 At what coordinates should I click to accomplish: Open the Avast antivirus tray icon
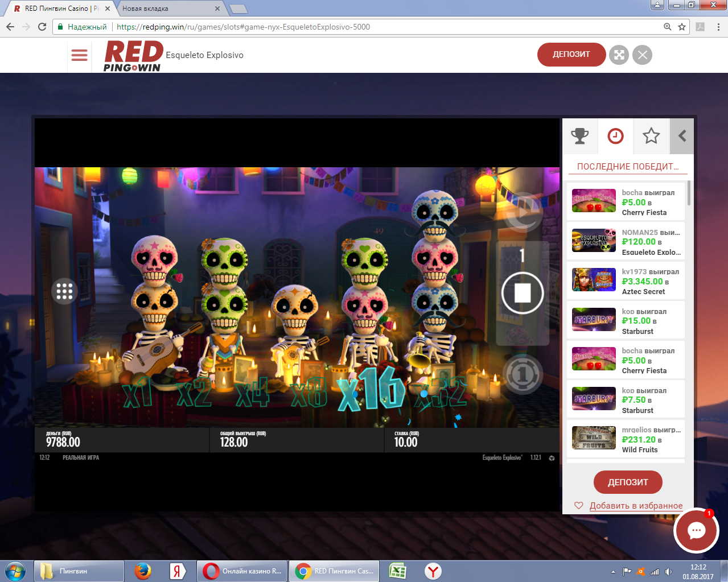[x=641, y=572]
